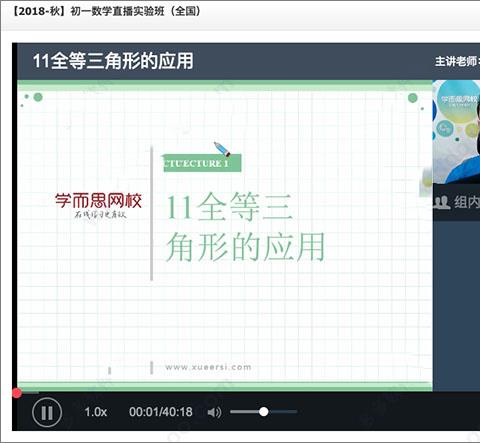The height and width of the screenshot is (443, 480).
Task: Click the 00:01/40:18 time display
Action: [161, 412]
